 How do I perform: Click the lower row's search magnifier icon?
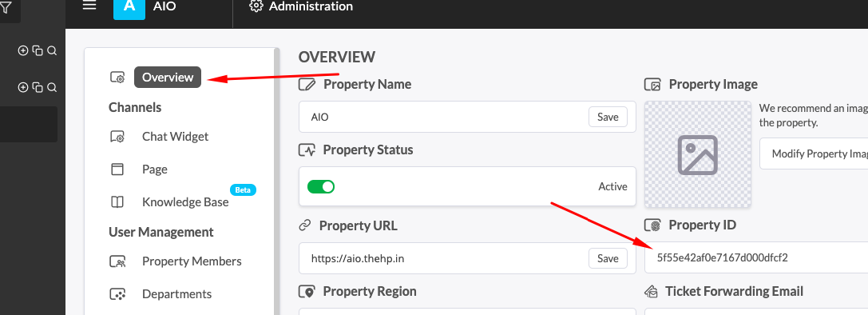pyautogui.click(x=52, y=87)
